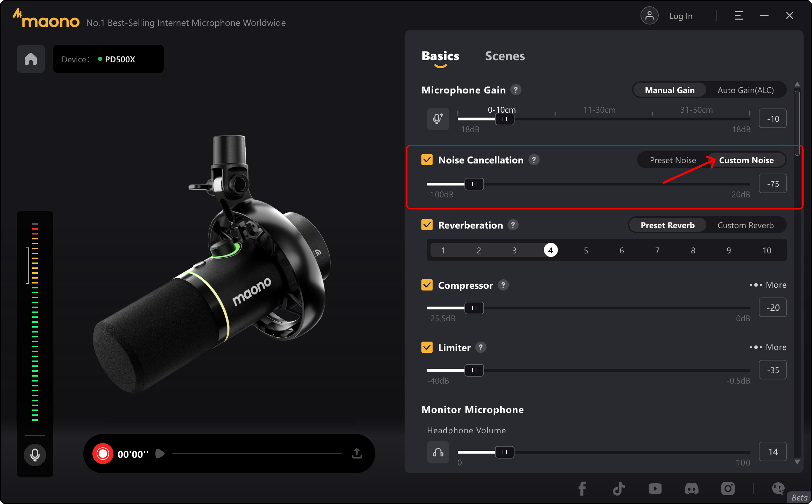Click the Limiter slider handle
The height and width of the screenshot is (504, 812).
pos(474,370)
